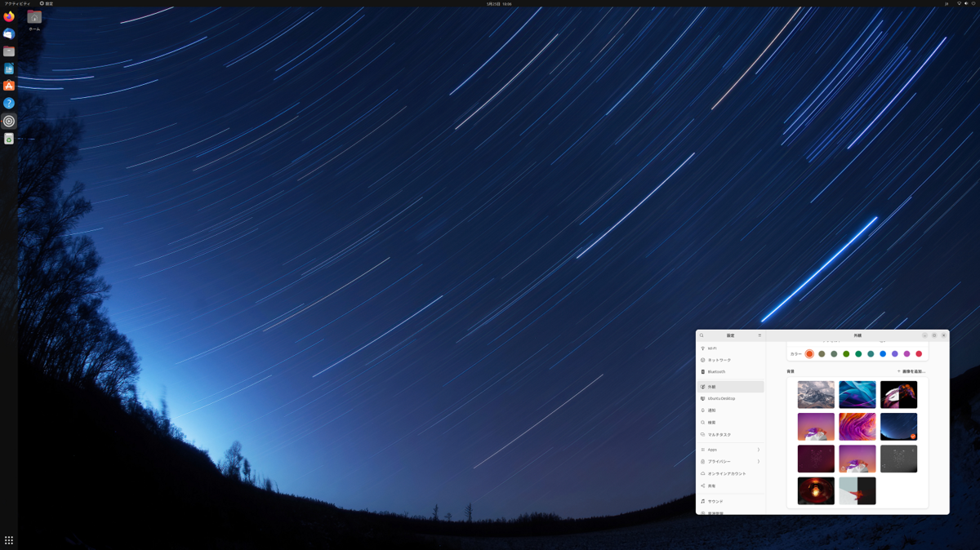
Task: Select the orange purple swirl wallpaper
Action: click(857, 427)
